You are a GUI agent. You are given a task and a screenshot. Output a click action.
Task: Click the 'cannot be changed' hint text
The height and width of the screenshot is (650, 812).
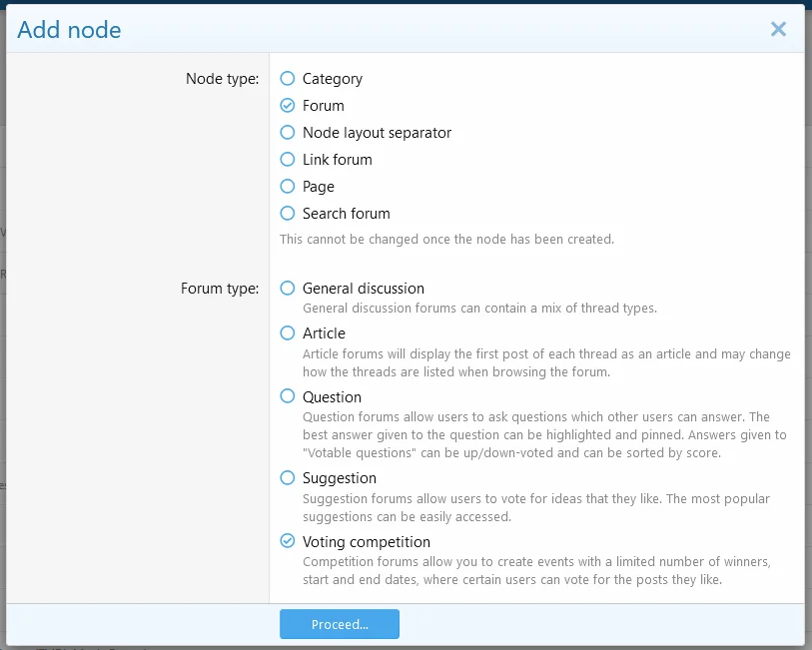[x=446, y=240]
